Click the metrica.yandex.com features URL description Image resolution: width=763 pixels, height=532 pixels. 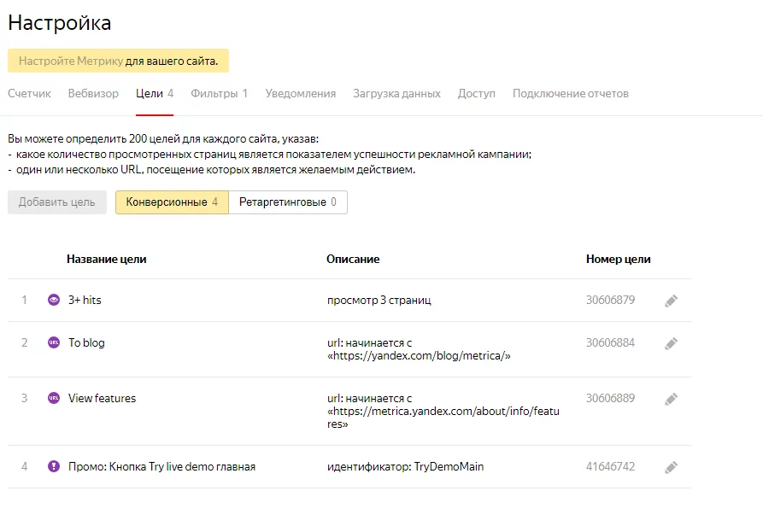(443, 411)
